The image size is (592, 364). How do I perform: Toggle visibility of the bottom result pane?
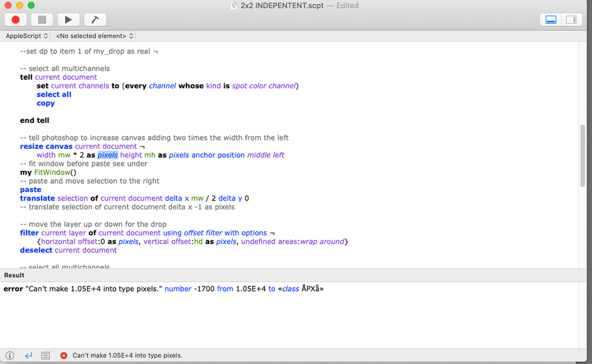click(x=549, y=19)
